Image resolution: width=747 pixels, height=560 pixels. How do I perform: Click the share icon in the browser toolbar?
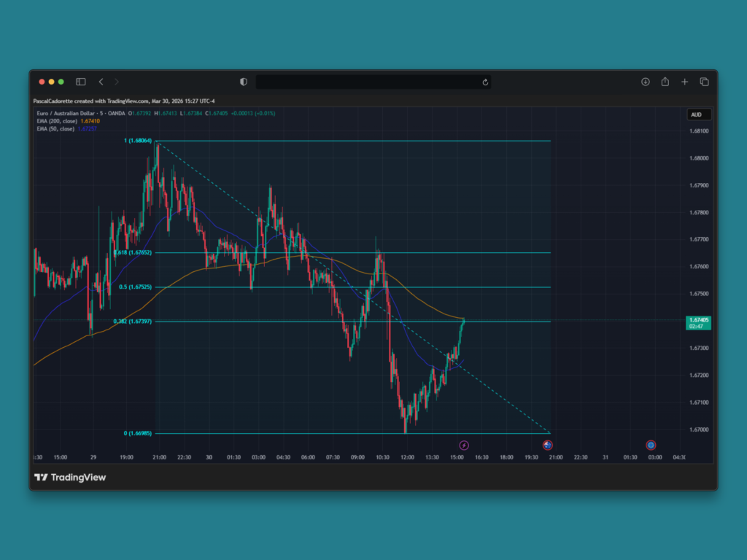[x=665, y=82]
